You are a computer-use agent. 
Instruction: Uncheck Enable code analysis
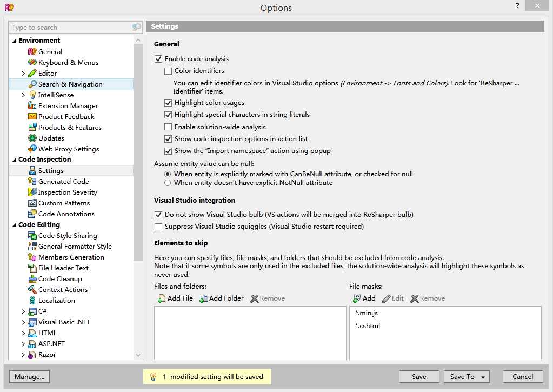tap(158, 59)
